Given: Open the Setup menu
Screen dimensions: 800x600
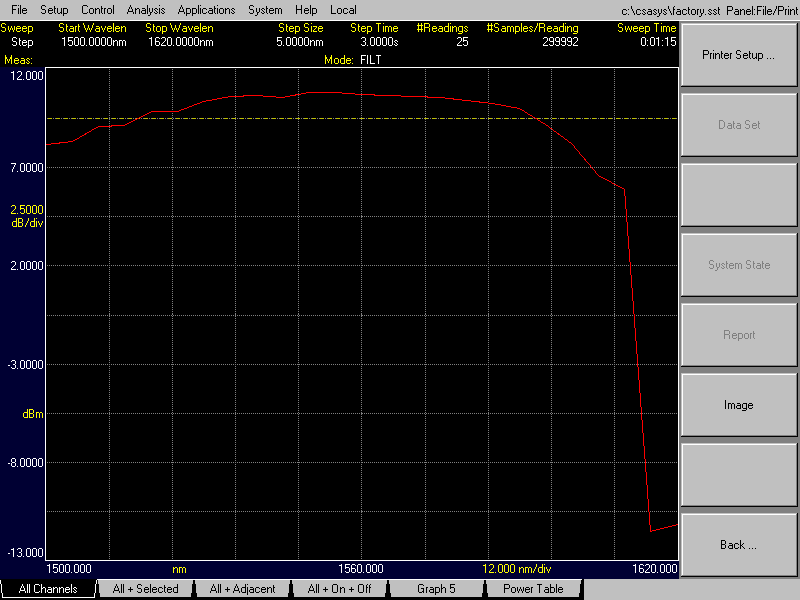Looking at the screenshot, I should click(54, 9).
